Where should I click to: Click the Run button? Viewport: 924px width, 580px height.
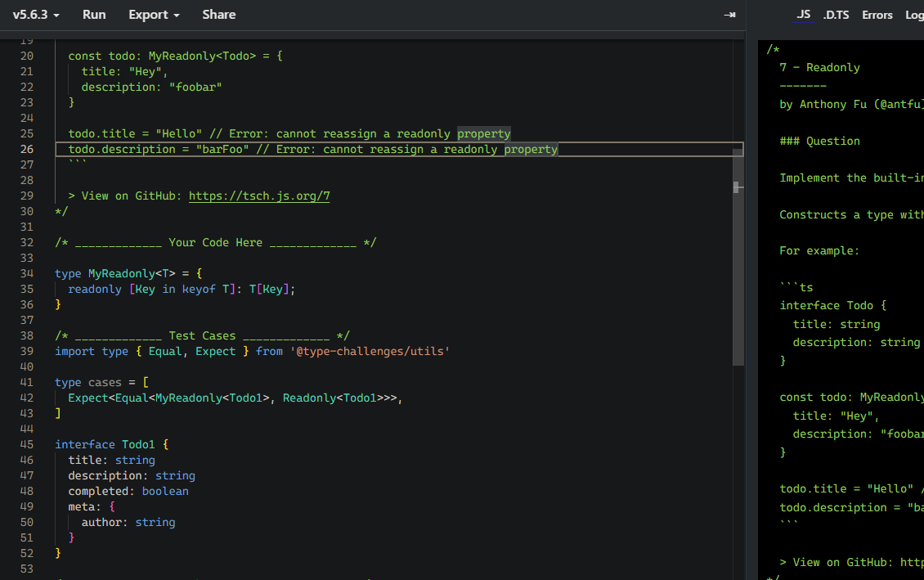point(94,15)
